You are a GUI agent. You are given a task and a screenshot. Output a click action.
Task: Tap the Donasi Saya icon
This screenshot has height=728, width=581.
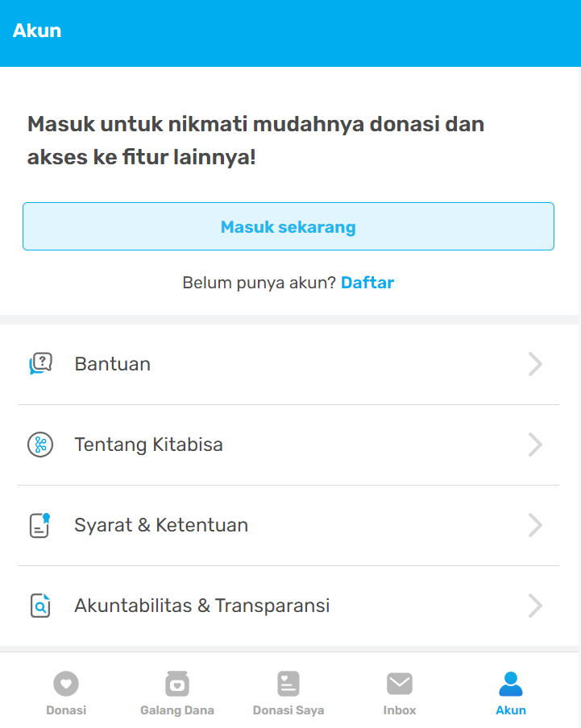(288, 684)
